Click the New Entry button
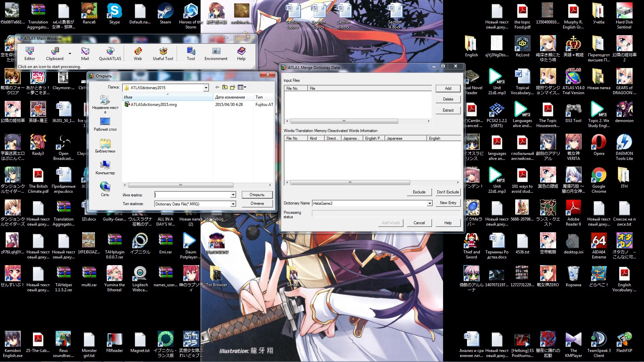644x362 pixels. point(448,203)
